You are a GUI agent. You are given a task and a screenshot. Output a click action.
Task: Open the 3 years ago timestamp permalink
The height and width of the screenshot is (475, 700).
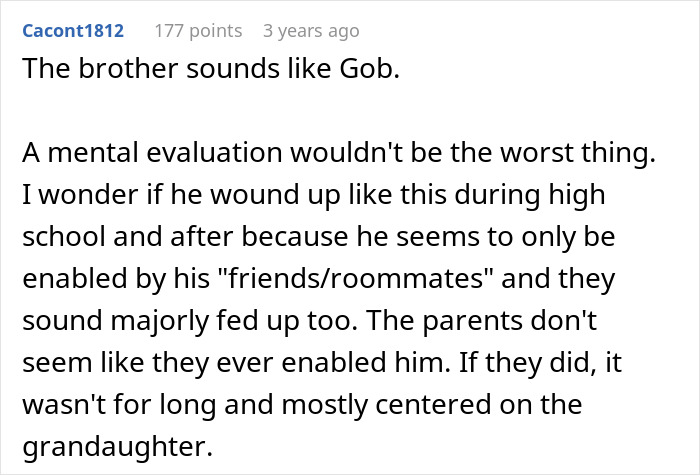pyautogui.click(x=311, y=31)
